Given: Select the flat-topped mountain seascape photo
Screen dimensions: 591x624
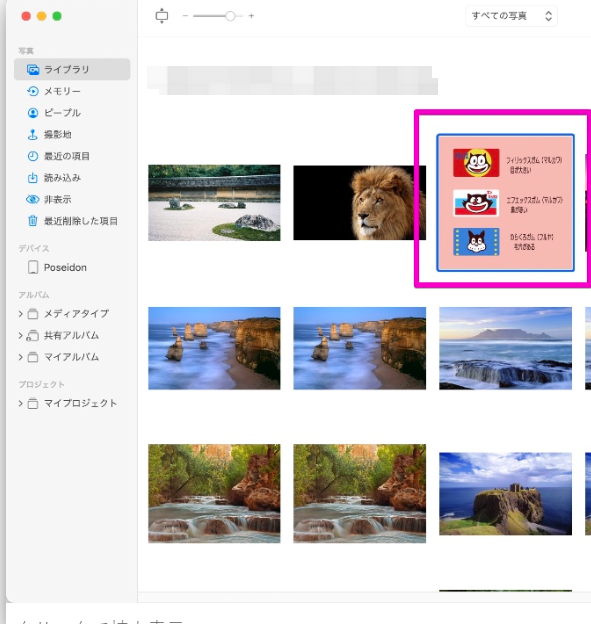Looking at the screenshot, I should tap(505, 348).
